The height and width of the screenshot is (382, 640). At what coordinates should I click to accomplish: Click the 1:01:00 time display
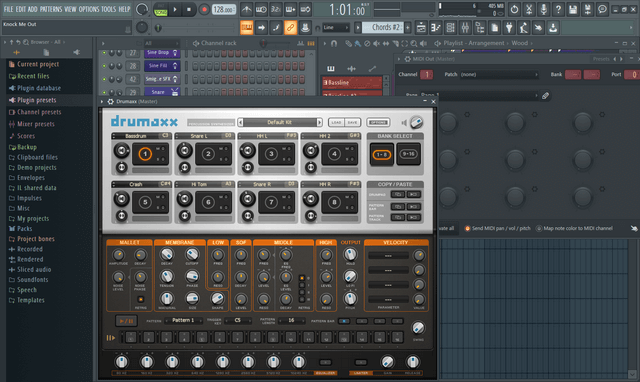coord(347,10)
